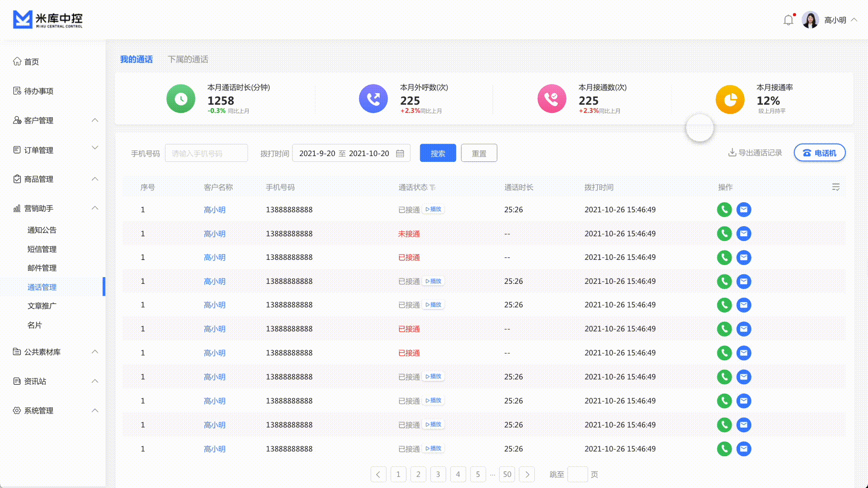
Task: Open 名片 submenu item
Action: click(35, 325)
